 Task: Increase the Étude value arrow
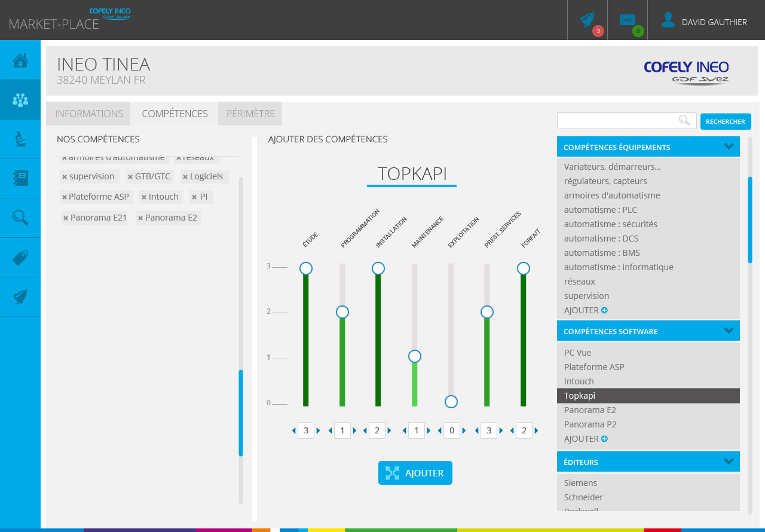coord(318,430)
